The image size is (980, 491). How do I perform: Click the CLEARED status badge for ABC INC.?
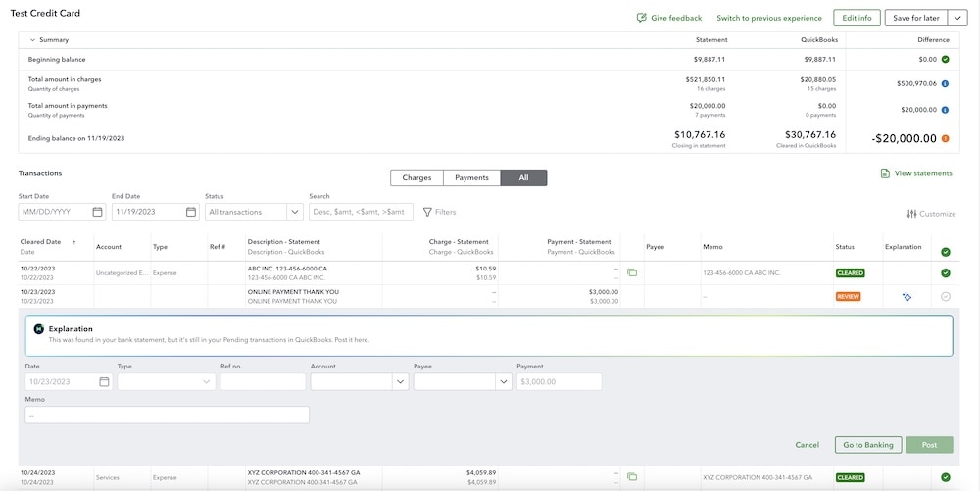[850, 273]
